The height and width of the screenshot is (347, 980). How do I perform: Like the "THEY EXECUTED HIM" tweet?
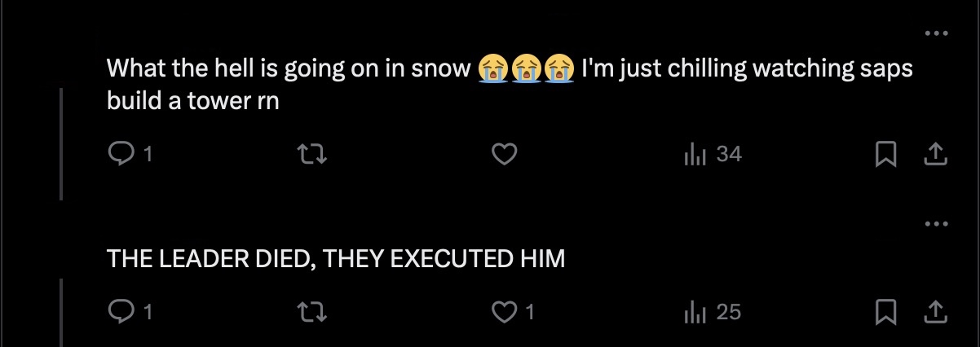point(505,311)
